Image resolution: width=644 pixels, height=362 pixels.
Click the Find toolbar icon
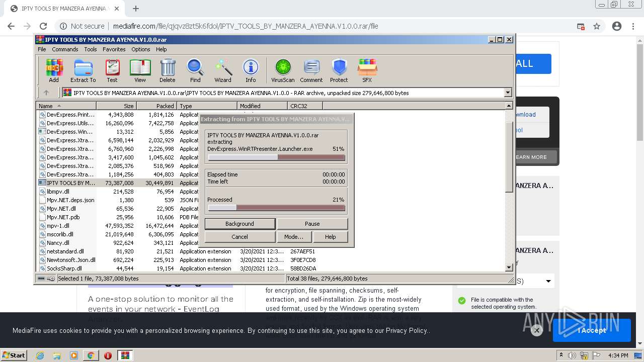point(195,70)
